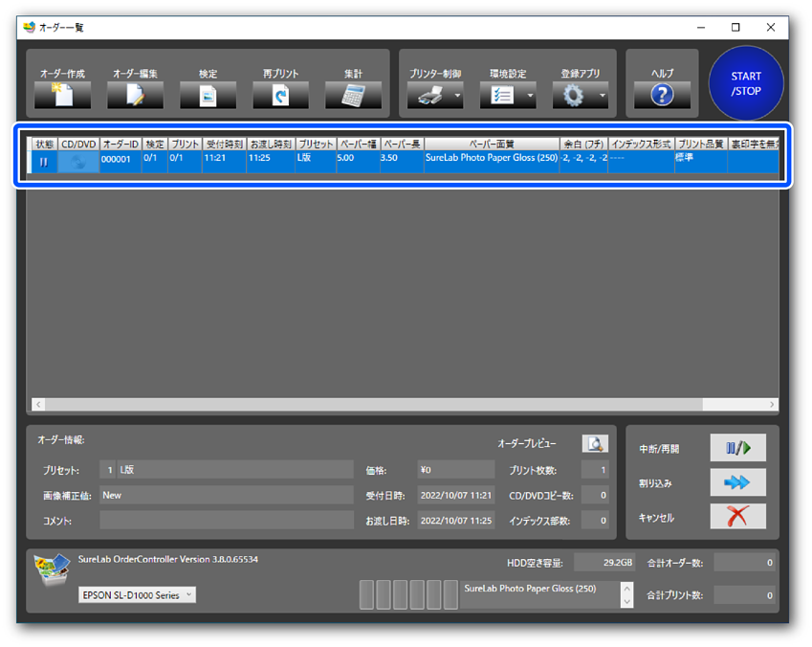Image resolution: width=812 pixels, height=647 pixels.
Task: Click the オーダー作成 (create order) icon
Action: tap(62, 95)
